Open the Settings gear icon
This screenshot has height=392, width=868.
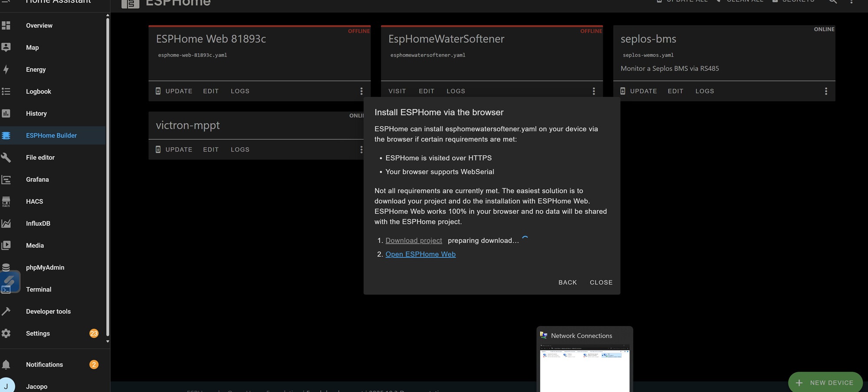[x=6, y=333]
